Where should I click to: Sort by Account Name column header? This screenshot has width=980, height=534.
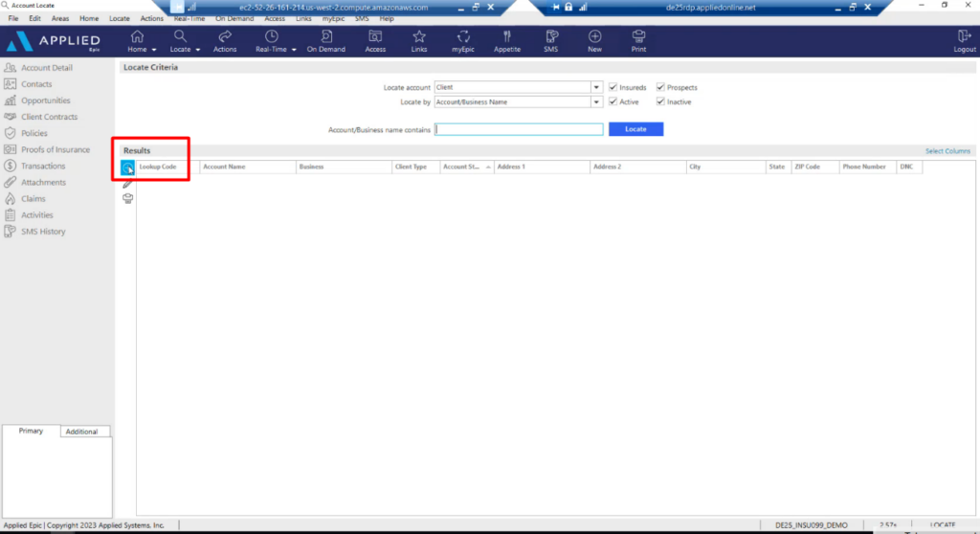(248, 167)
